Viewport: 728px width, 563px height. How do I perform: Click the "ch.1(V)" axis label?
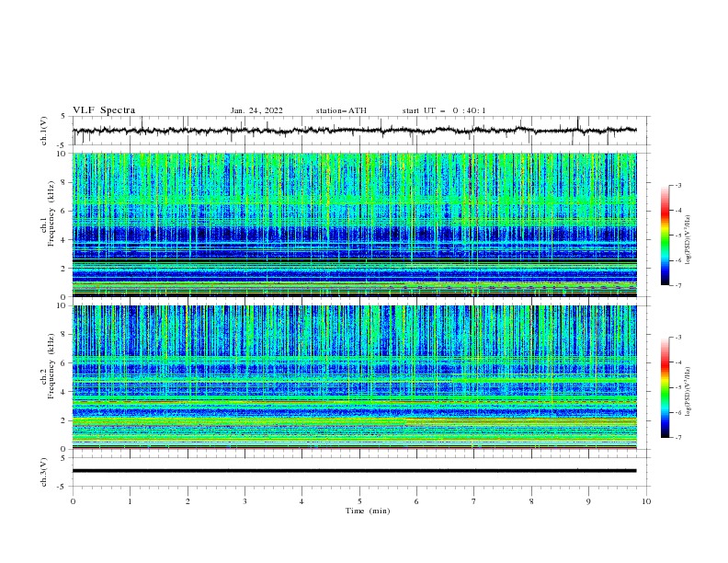point(44,131)
